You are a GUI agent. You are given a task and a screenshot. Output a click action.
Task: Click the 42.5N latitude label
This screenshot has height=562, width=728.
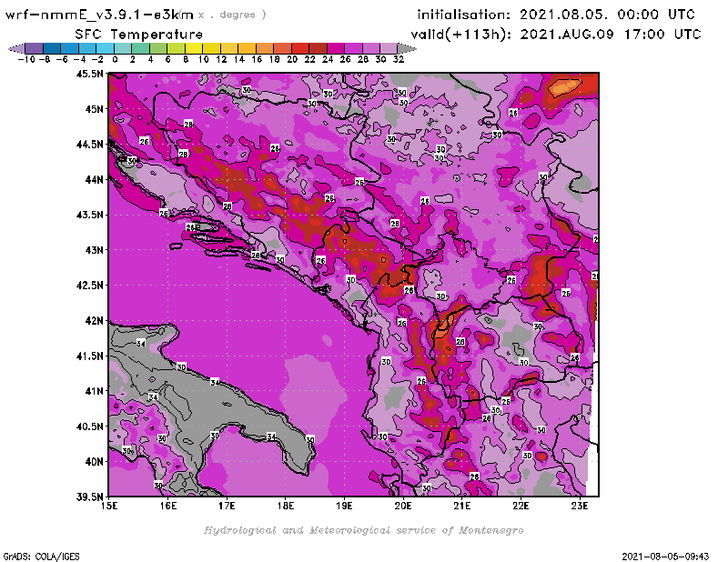click(x=89, y=286)
